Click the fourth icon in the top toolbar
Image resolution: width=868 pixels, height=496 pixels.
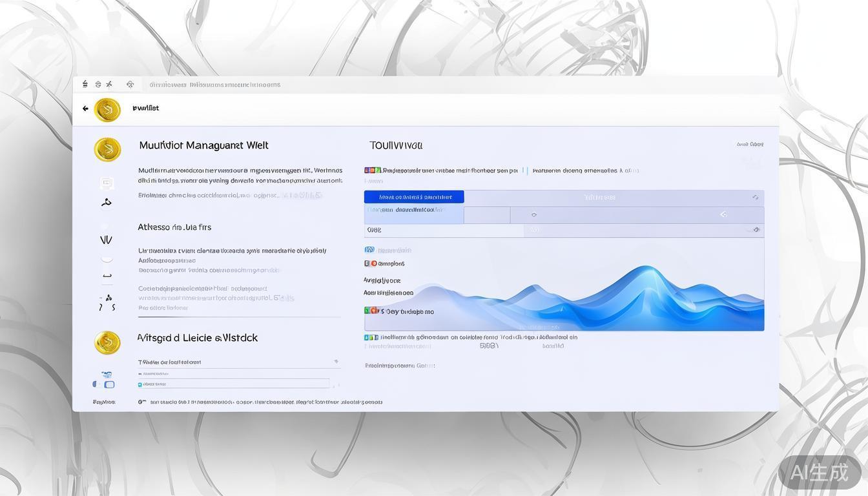point(130,84)
